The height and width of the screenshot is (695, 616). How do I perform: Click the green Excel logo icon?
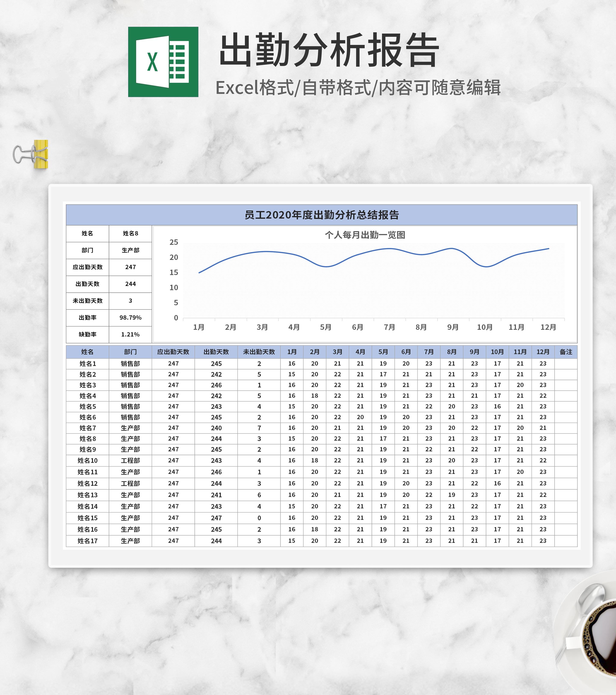[163, 62]
